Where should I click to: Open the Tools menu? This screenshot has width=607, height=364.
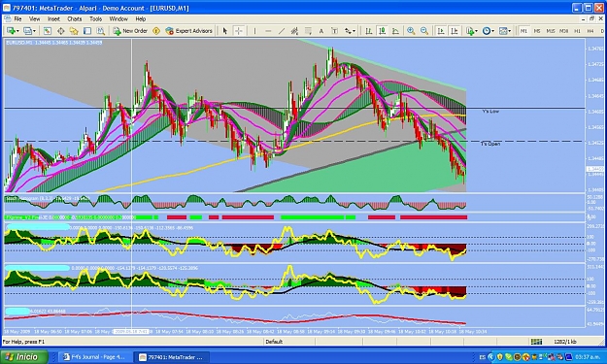tap(95, 19)
